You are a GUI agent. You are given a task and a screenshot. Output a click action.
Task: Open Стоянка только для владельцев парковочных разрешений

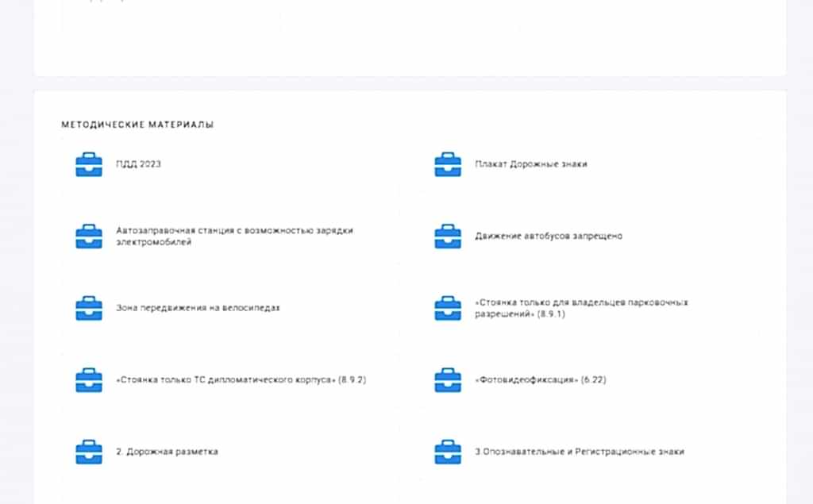(x=581, y=308)
